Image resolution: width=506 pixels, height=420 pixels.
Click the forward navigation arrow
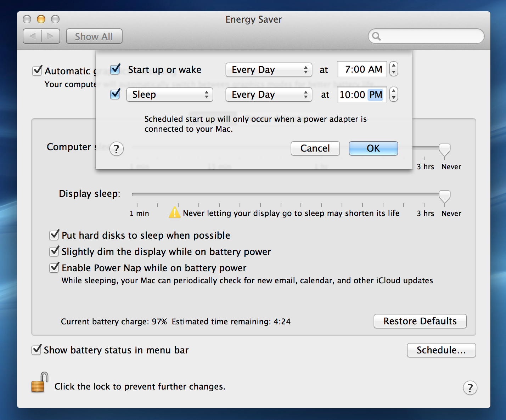[x=51, y=36]
